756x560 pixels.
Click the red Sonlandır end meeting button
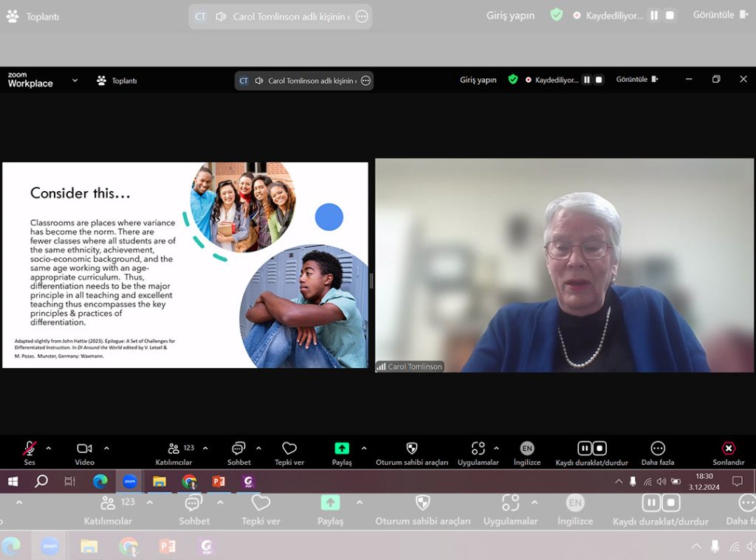pos(729,453)
